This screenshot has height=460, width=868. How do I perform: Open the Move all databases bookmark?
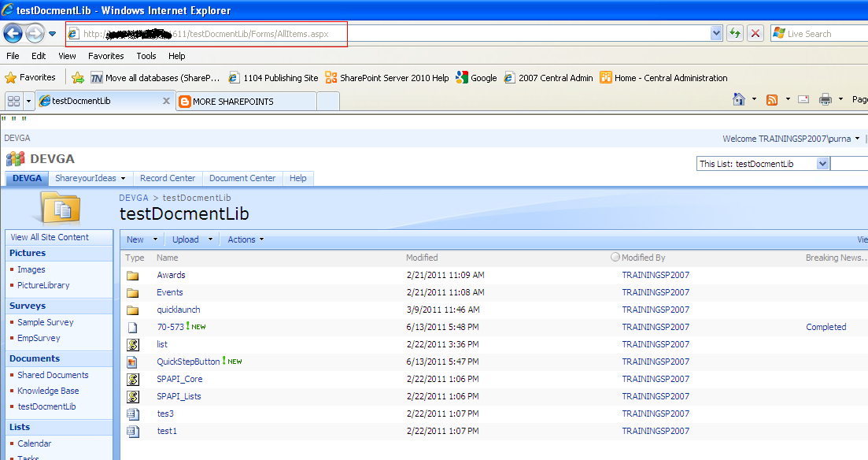[x=155, y=78]
